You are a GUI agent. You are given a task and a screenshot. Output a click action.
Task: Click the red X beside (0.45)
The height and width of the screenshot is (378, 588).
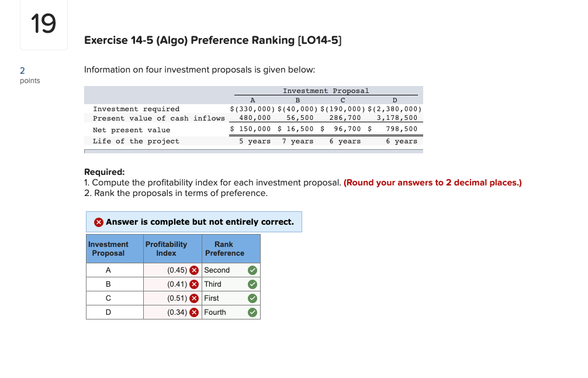(x=194, y=270)
